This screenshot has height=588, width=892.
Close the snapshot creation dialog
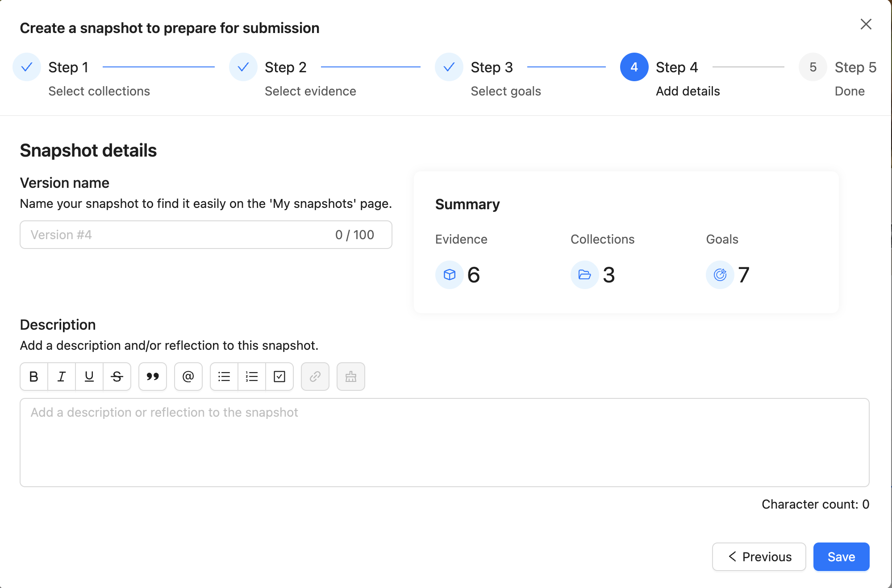(x=866, y=24)
